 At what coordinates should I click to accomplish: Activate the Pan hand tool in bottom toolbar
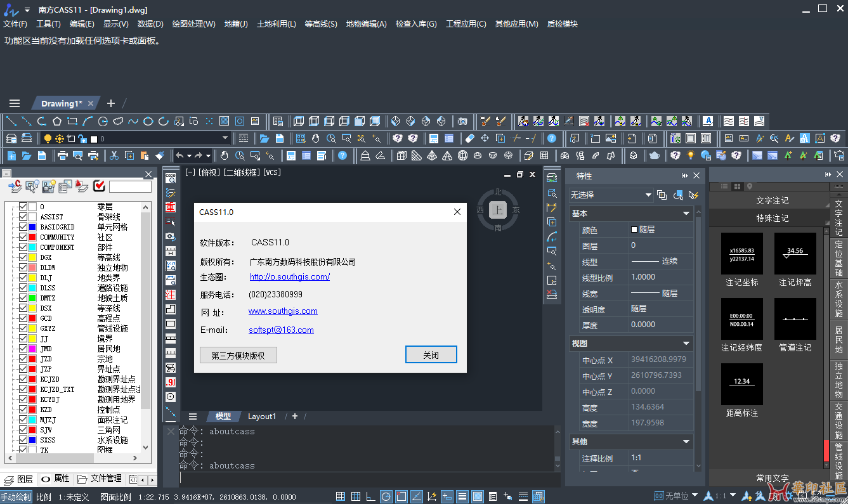click(225, 155)
